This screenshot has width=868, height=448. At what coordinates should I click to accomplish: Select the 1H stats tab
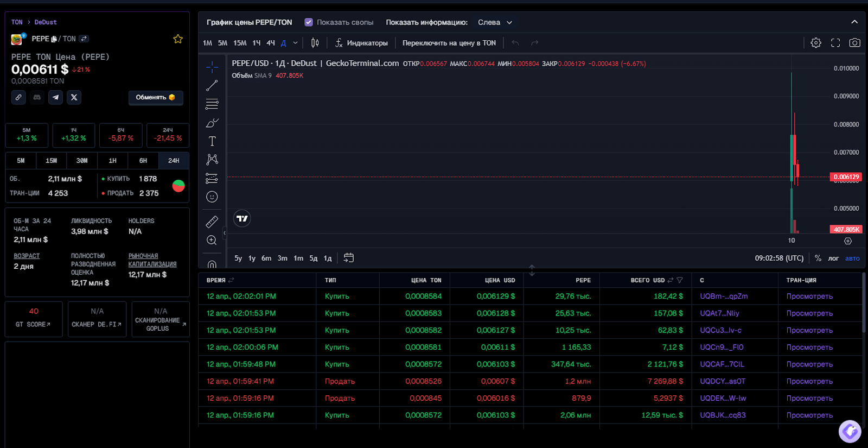click(x=112, y=161)
